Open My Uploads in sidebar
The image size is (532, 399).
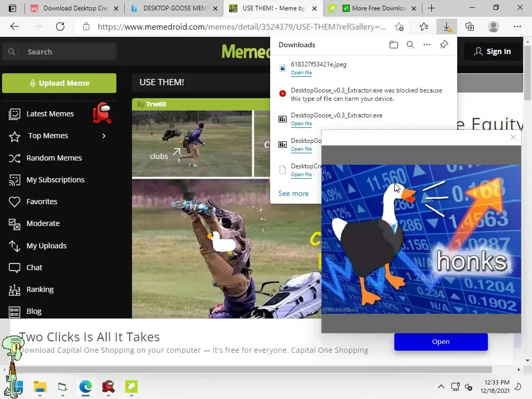pyautogui.click(x=46, y=246)
